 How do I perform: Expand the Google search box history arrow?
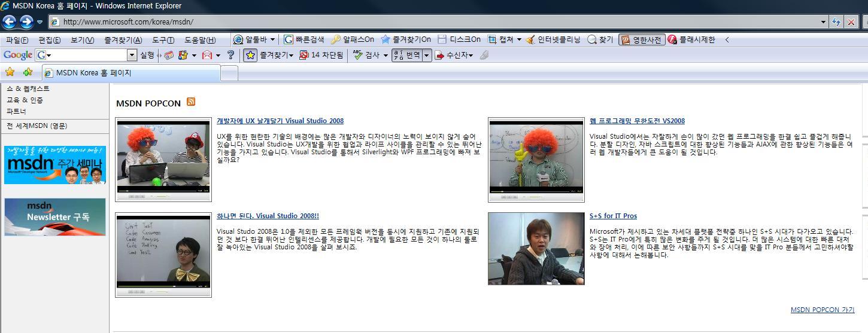click(132, 55)
